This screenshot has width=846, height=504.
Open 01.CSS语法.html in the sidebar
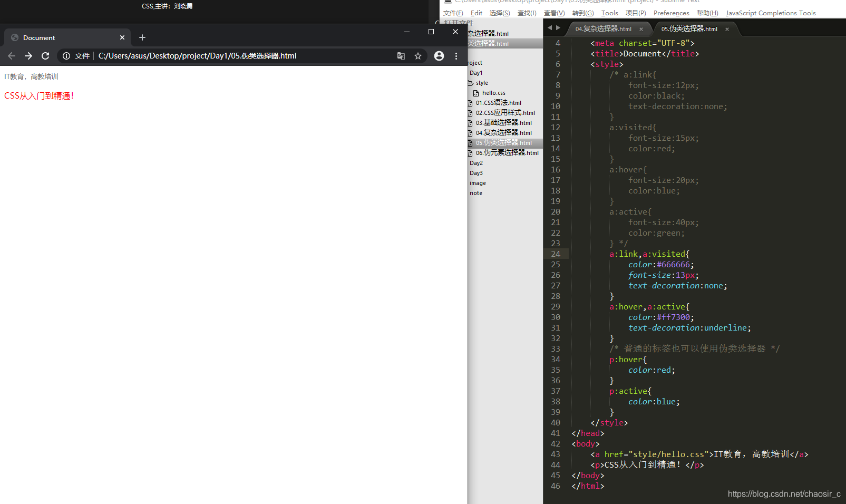(x=498, y=103)
